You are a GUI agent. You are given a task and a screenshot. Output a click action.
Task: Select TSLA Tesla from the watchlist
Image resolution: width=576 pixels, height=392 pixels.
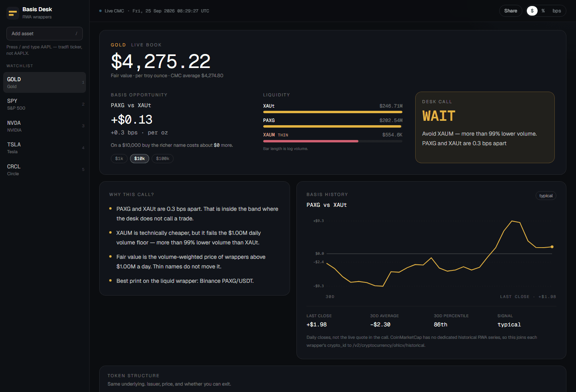point(44,148)
